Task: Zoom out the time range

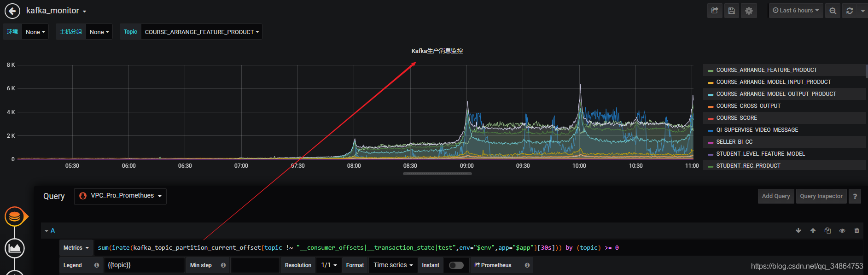Action: pyautogui.click(x=833, y=11)
